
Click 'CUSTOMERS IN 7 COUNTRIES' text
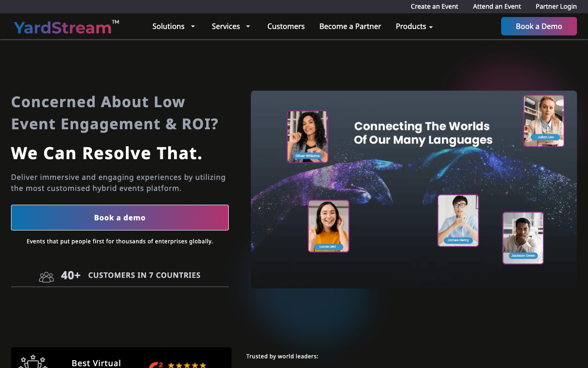point(144,275)
